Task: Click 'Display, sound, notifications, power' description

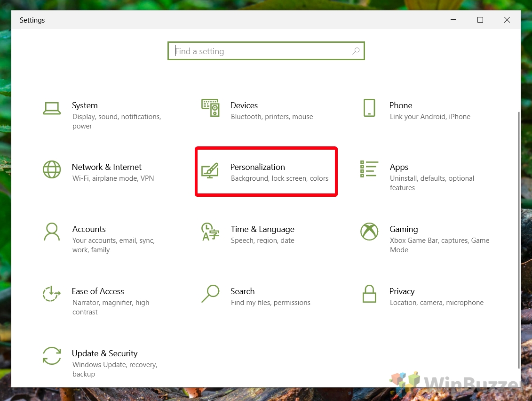Action: (x=116, y=121)
